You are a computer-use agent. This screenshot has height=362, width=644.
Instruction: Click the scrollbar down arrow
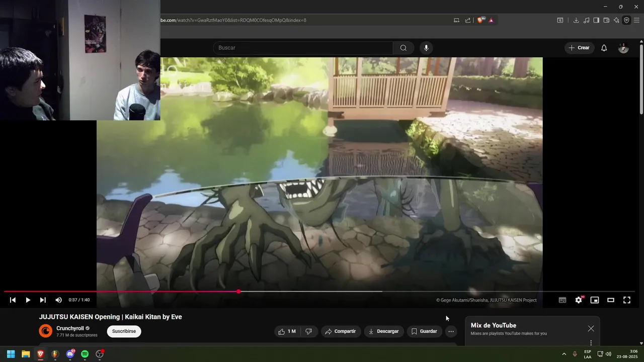[x=641, y=343]
